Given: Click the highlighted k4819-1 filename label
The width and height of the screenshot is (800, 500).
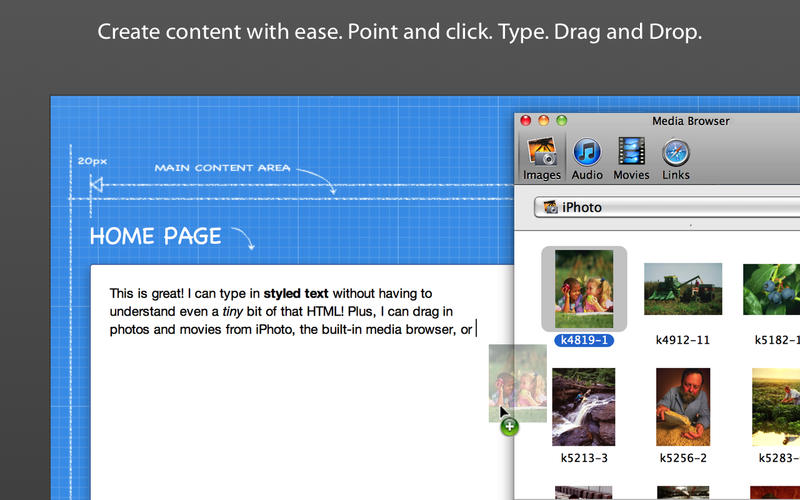Looking at the screenshot, I should pos(585,340).
